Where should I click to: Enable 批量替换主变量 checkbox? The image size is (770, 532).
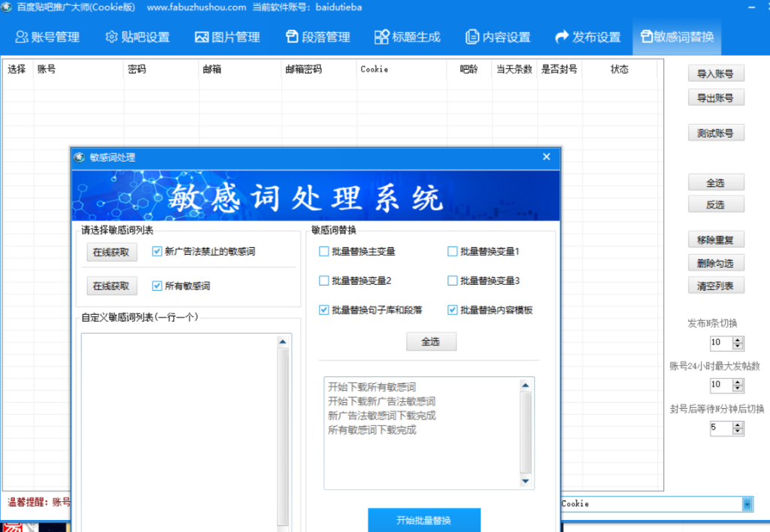(x=324, y=252)
